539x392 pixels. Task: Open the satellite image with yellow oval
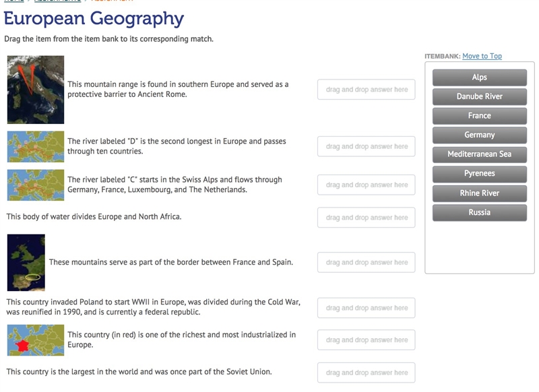click(26, 263)
